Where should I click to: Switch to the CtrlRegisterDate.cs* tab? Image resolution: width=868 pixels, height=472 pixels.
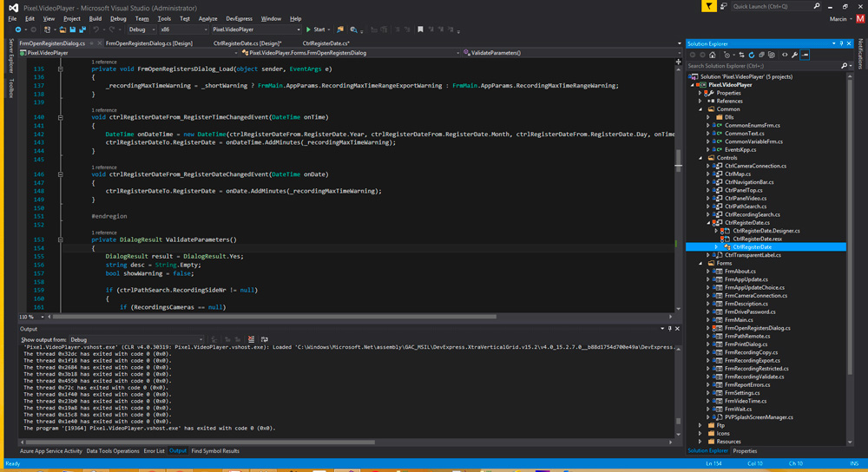[x=326, y=43]
